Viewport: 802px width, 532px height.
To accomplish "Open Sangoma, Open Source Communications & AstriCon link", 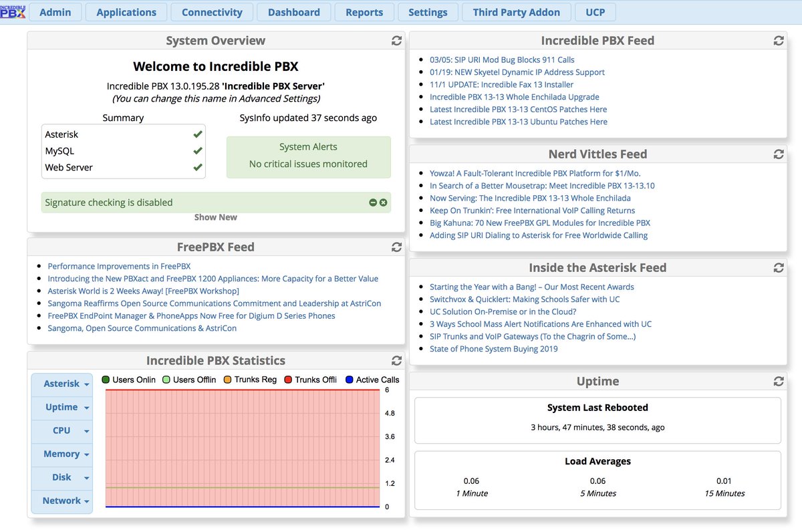I will (142, 328).
